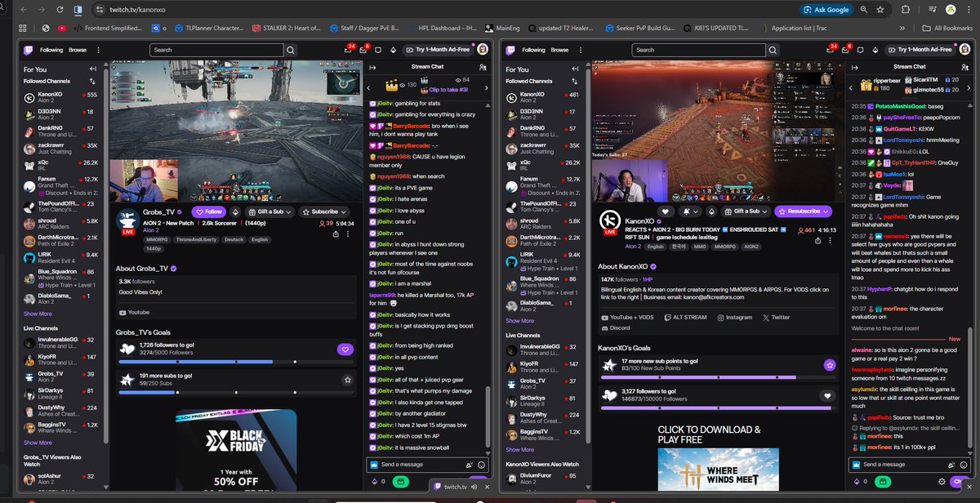Click heart icon beside KanonXO name
Image resolution: width=980 pixels, height=503 pixels.
point(665,211)
